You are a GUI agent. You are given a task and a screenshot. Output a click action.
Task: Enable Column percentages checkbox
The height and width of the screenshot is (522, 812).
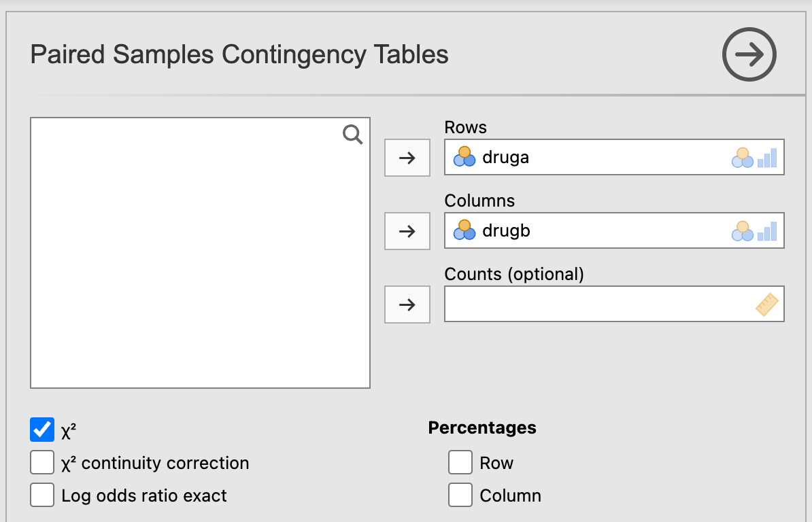point(460,495)
